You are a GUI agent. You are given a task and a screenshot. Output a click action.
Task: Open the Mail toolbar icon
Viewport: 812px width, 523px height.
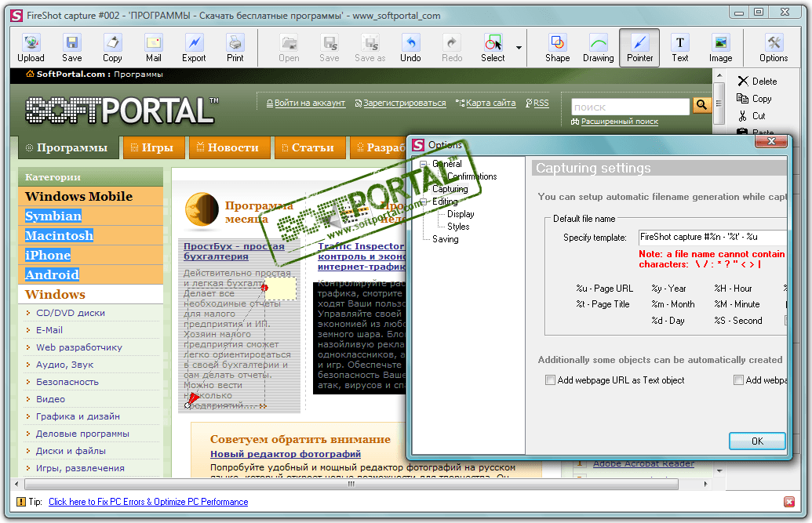[153, 48]
